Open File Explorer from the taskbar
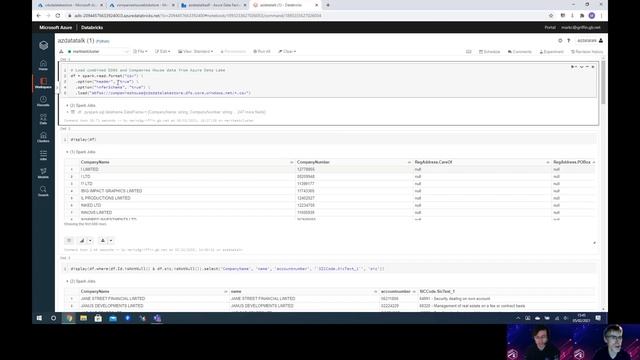640x360 pixels. pos(83,318)
